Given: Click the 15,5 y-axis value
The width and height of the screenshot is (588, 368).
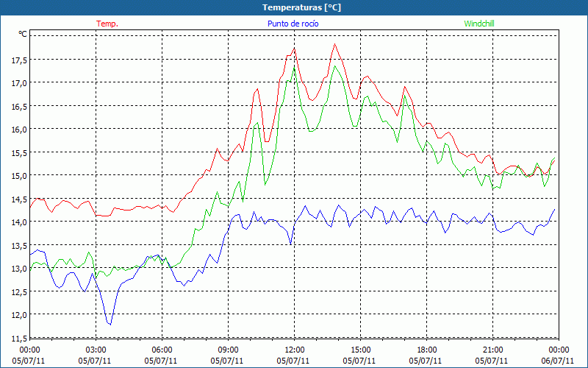Looking at the screenshot, I should pyautogui.click(x=19, y=153).
